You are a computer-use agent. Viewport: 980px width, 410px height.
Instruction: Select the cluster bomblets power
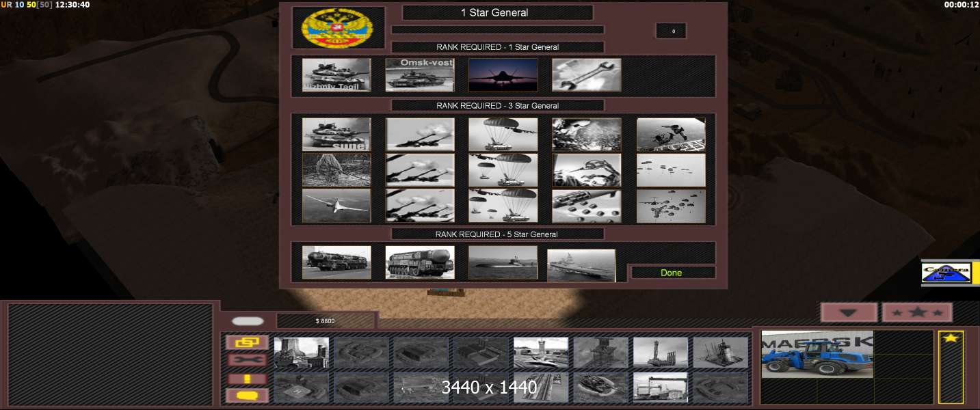click(x=587, y=206)
